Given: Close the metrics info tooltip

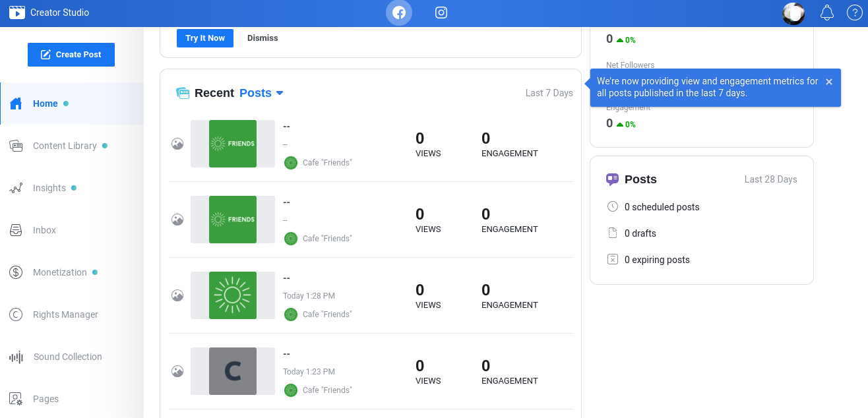Looking at the screenshot, I should tap(829, 82).
